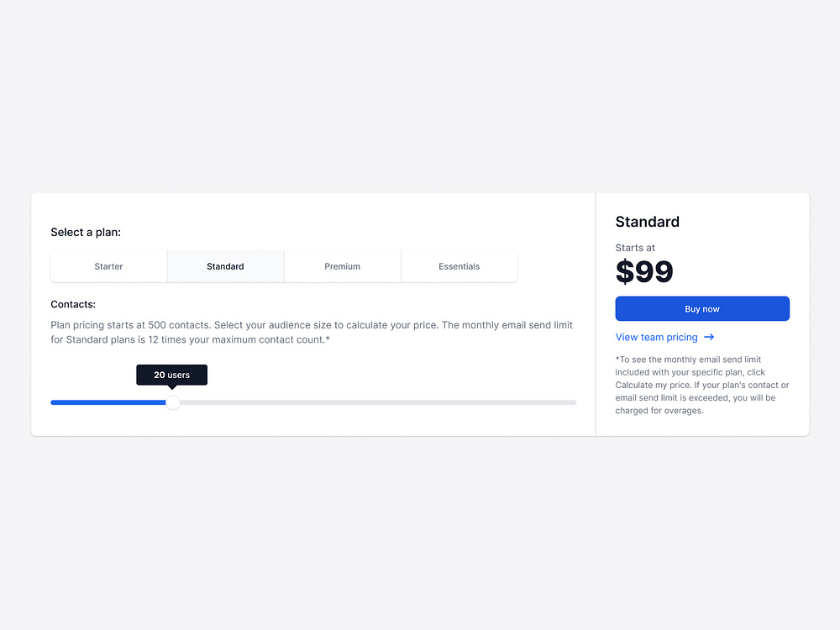Viewport: 840px width, 630px height.
Task: Click the 20 users tooltip badge
Action: [171, 375]
